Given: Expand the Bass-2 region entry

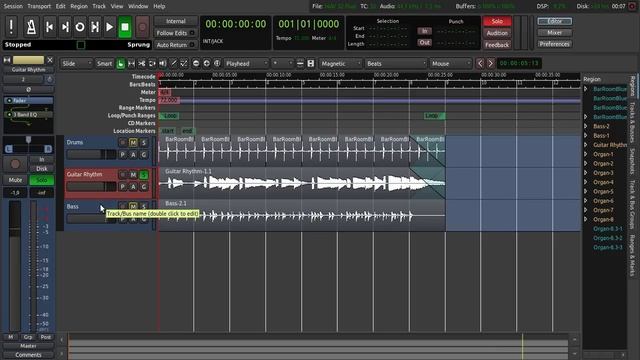Looking at the screenshot, I should (x=586, y=126).
